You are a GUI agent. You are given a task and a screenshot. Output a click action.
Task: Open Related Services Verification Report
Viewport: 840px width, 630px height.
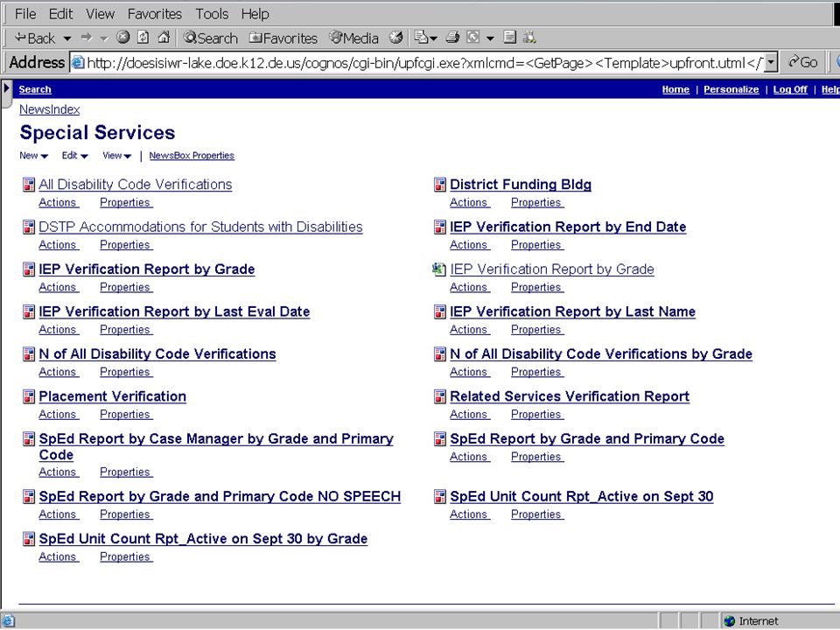(570, 396)
